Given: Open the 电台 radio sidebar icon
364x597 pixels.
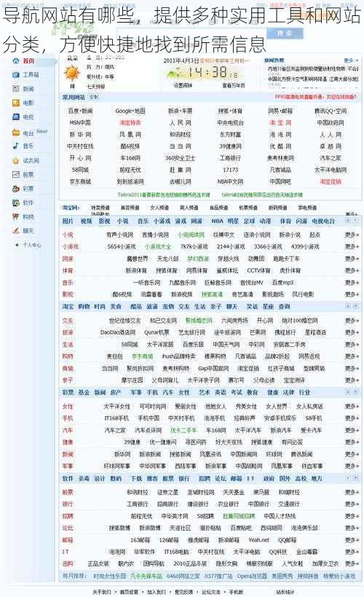Looking at the screenshot, I should pyautogui.click(x=15, y=133).
